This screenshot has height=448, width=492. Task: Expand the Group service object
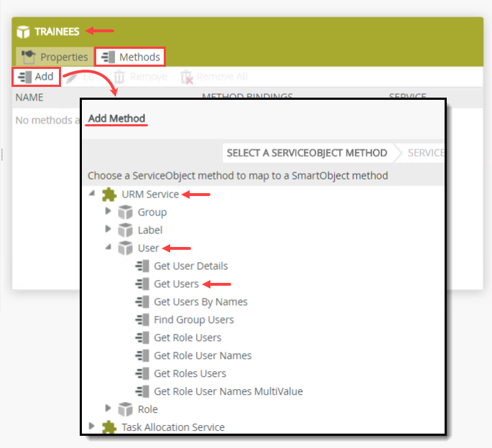point(108,211)
